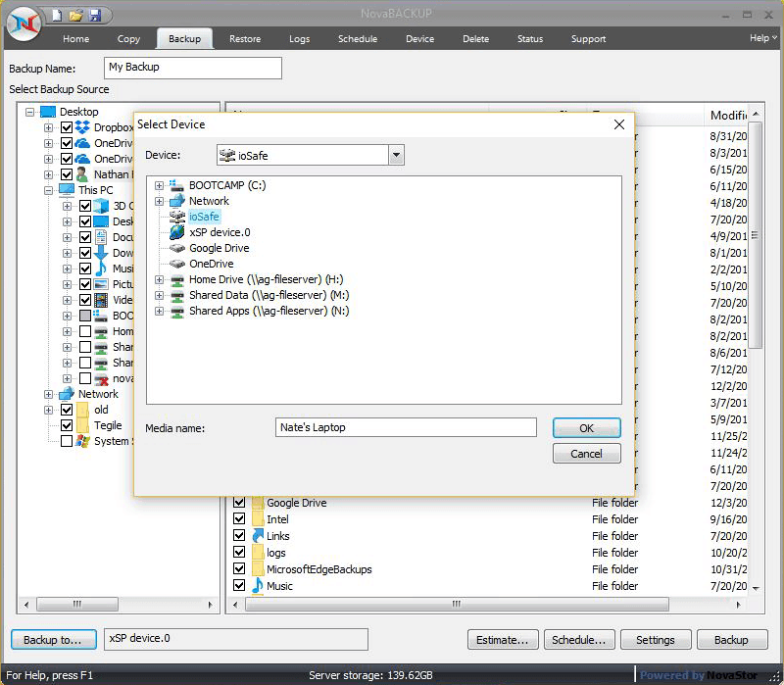This screenshot has height=685, width=784.
Task: Click the Media name text field
Action: coord(406,427)
